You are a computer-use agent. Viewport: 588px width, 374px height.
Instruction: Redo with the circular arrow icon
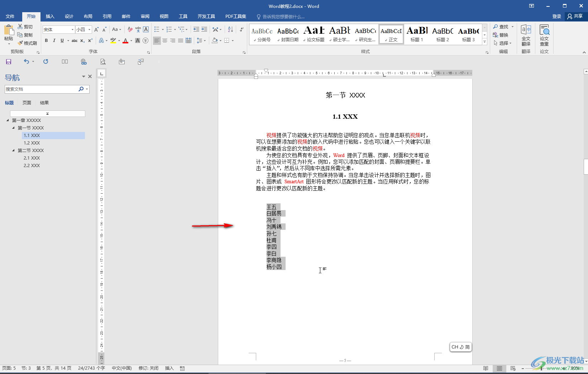46,62
